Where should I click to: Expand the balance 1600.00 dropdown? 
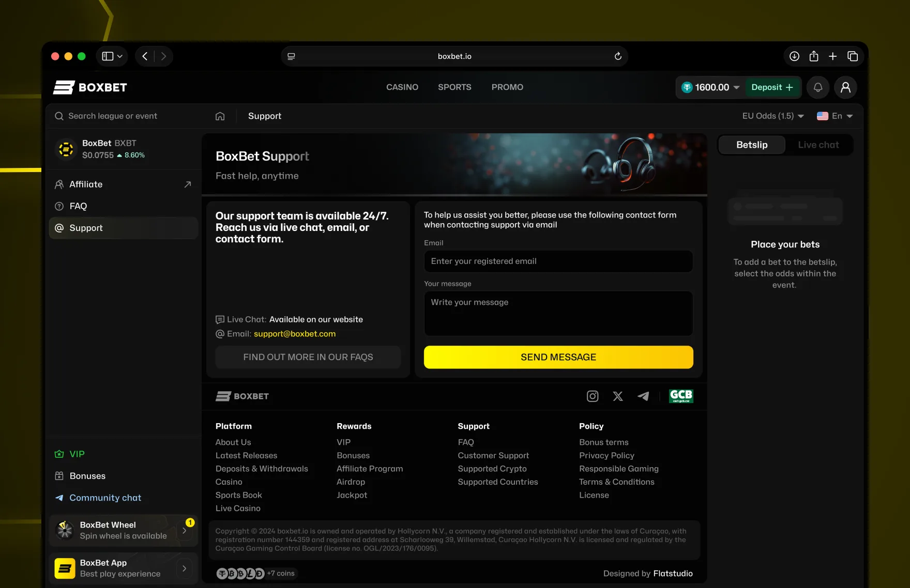coord(736,87)
